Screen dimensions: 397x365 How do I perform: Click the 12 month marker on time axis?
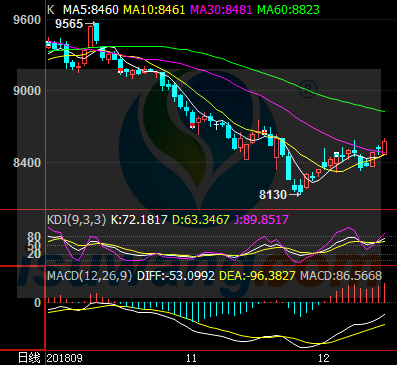click(x=324, y=358)
